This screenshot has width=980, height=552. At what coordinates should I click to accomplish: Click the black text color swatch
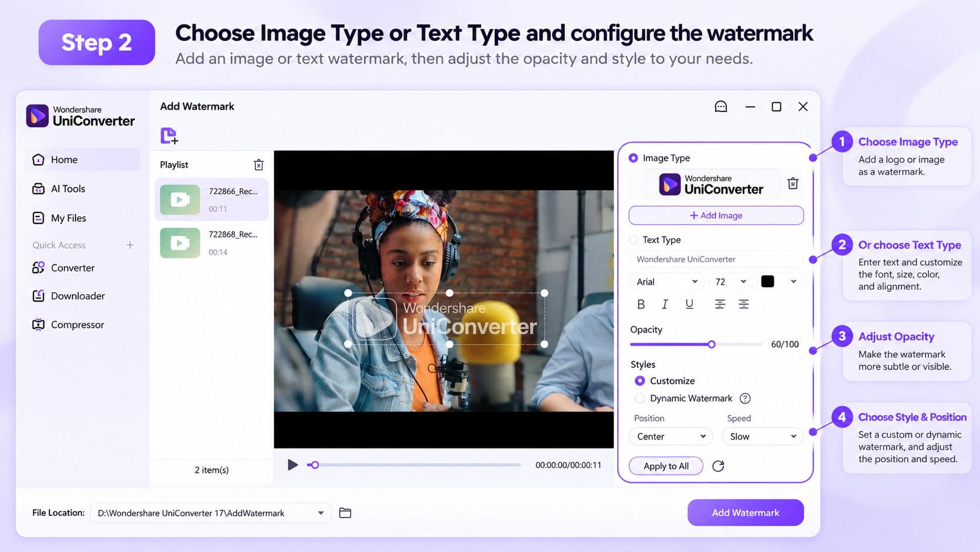pos(767,282)
